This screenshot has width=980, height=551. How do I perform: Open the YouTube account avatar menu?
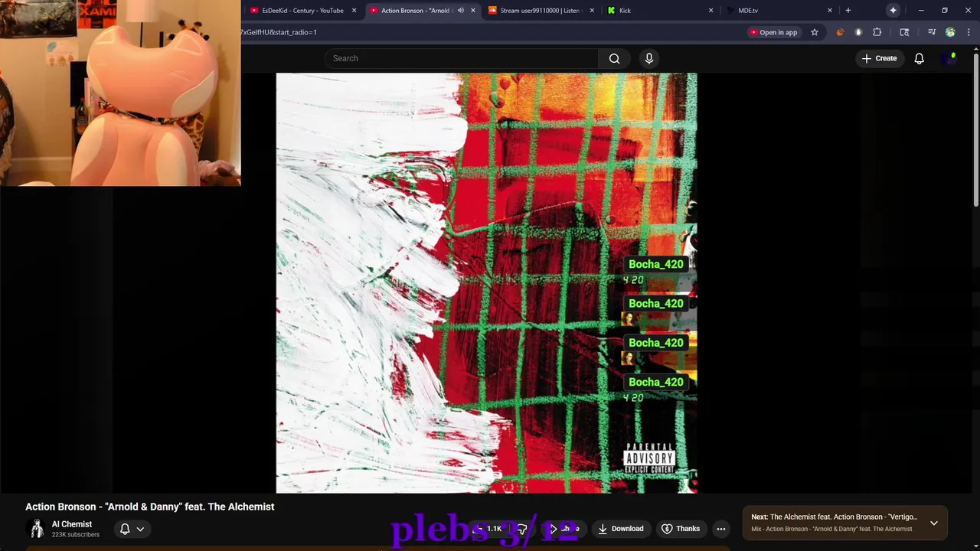tap(952, 58)
